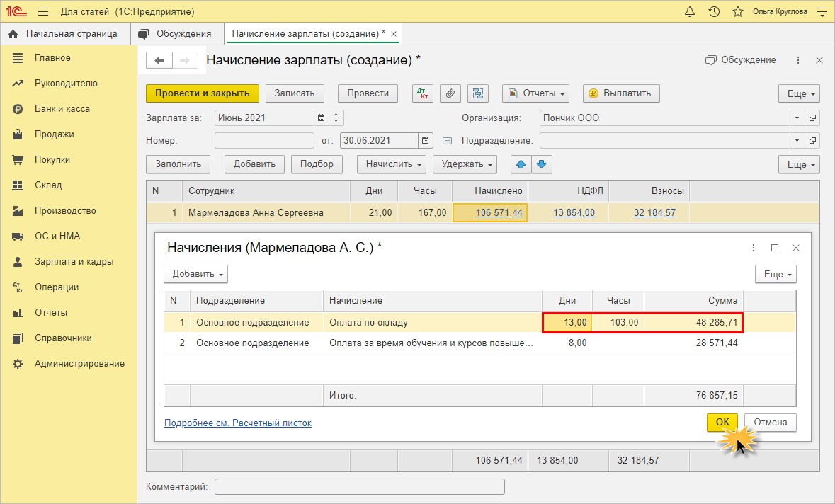Viewport: 835px width, 504px height.
Task: Confirm the dialog with OK
Action: (722, 422)
